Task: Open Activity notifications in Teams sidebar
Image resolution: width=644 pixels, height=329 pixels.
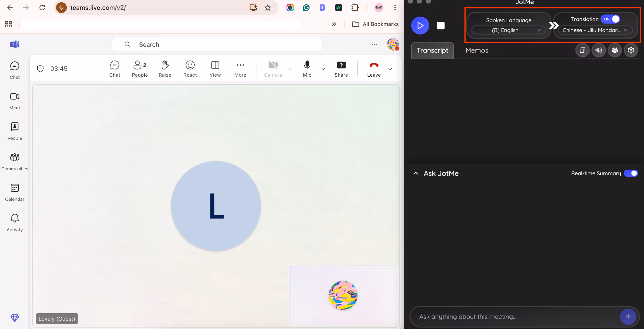Action: tap(15, 223)
